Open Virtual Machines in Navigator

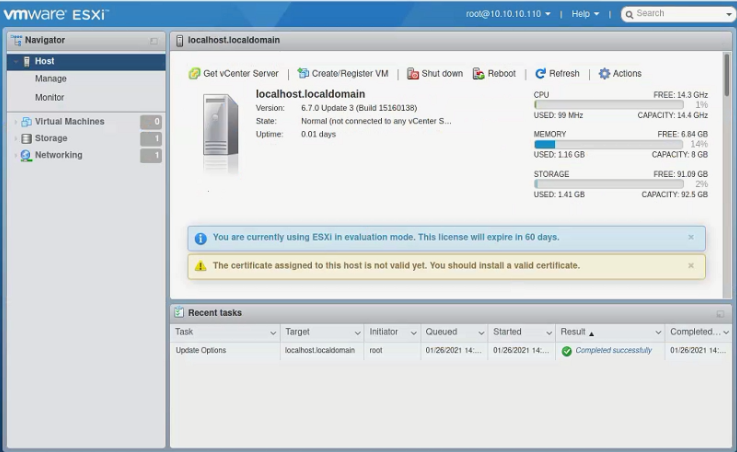click(x=70, y=122)
